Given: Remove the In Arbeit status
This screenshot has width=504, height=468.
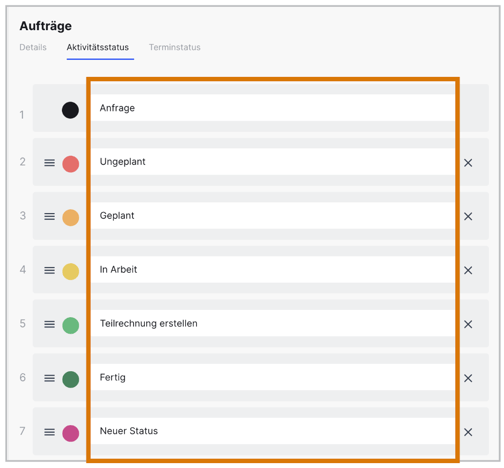Looking at the screenshot, I should tap(468, 270).
